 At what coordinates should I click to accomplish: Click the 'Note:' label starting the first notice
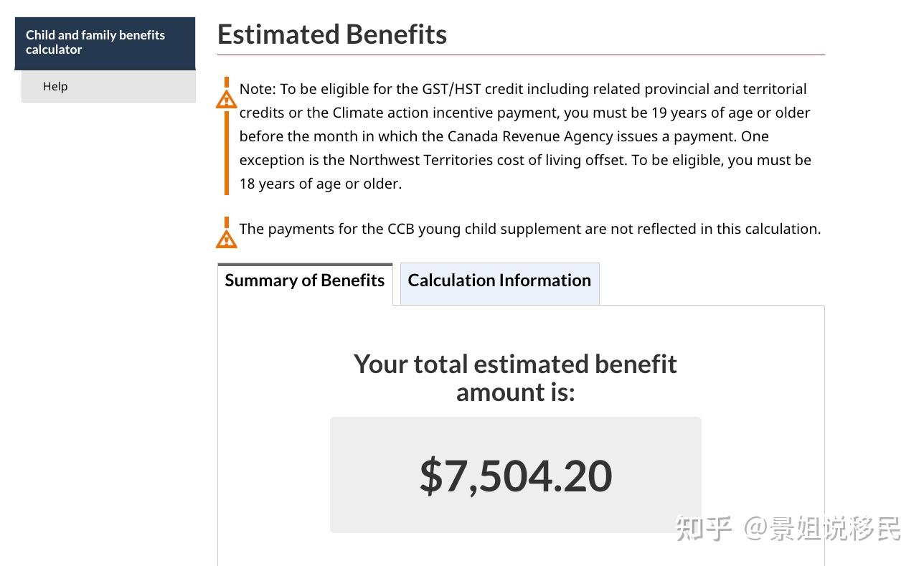(x=257, y=89)
